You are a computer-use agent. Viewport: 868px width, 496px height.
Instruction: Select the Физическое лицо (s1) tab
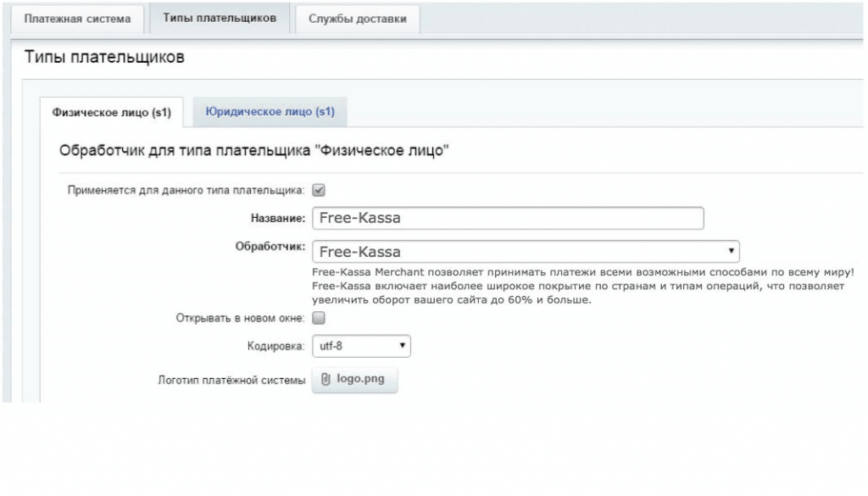coord(111,113)
